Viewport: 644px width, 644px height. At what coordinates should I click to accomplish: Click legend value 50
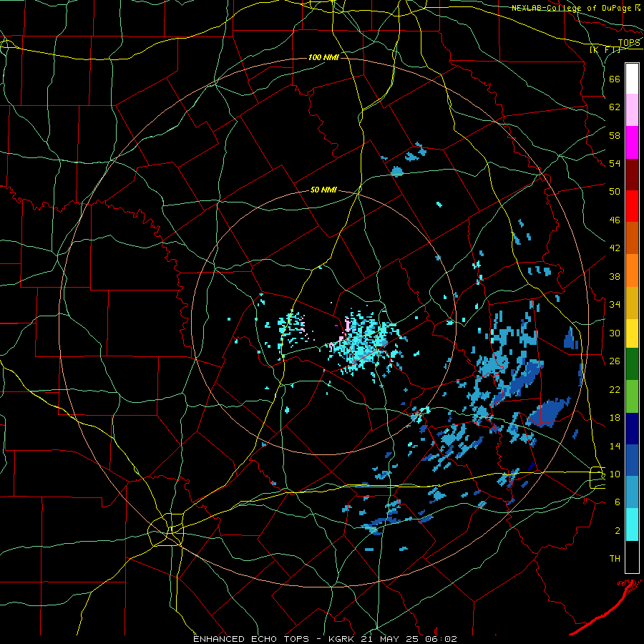pyautogui.click(x=615, y=191)
